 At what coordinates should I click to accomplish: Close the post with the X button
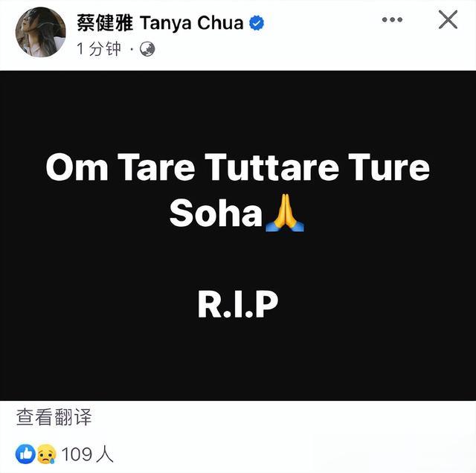point(448,19)
